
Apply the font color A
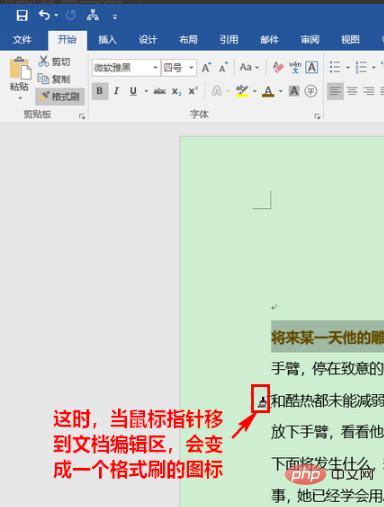(268, 91)
